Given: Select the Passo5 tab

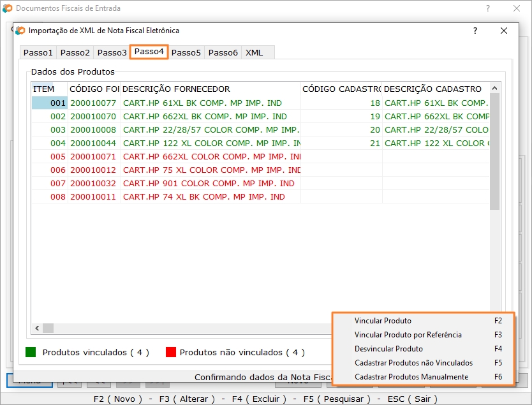Looking at the screenshot, I should [x=186, y=52].
